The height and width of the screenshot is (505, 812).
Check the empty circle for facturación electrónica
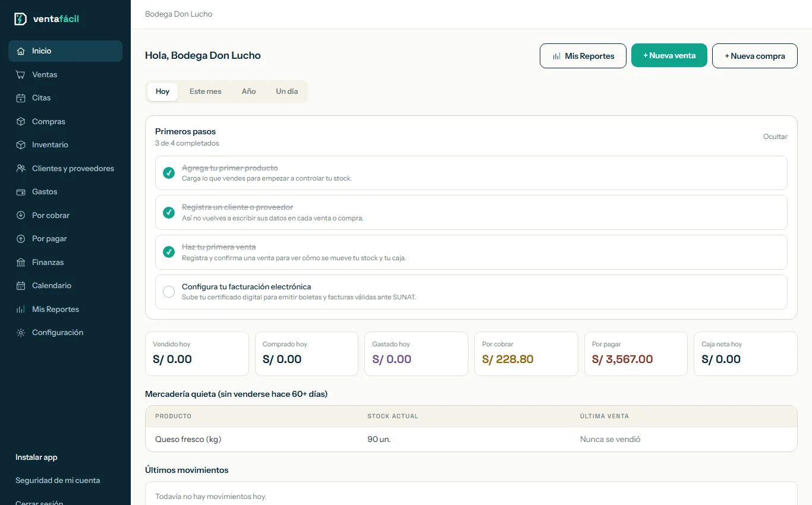coord(169,292)
